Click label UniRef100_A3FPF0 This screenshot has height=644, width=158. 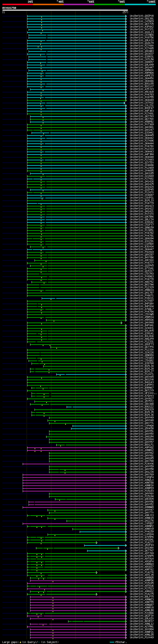(x=142, y=385)
